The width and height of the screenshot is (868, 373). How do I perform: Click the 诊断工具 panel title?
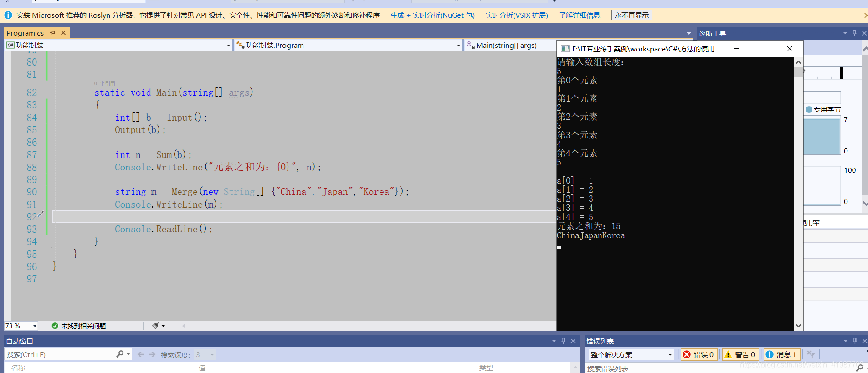click(713, 33)
